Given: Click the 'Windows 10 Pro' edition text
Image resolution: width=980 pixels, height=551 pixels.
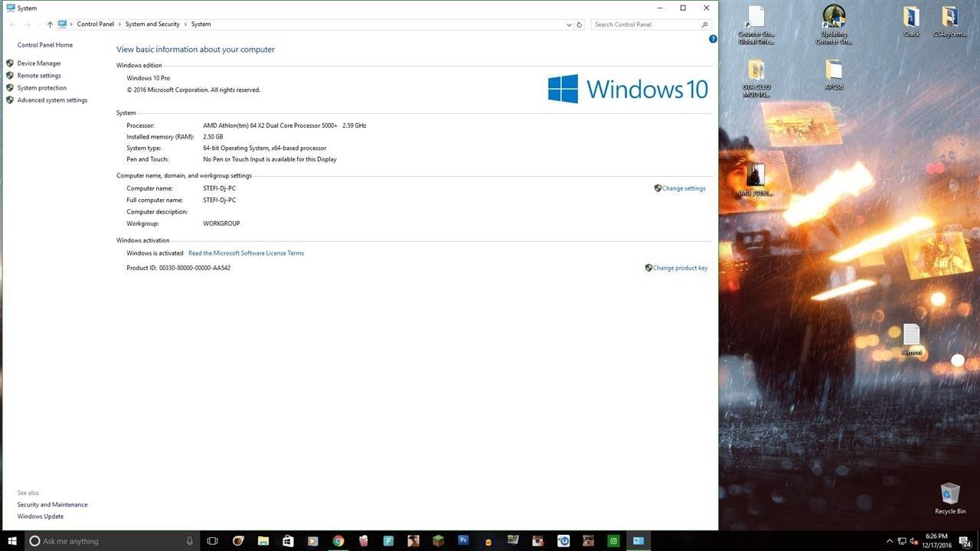Looking at the screenshot, I should coord(149,78).
